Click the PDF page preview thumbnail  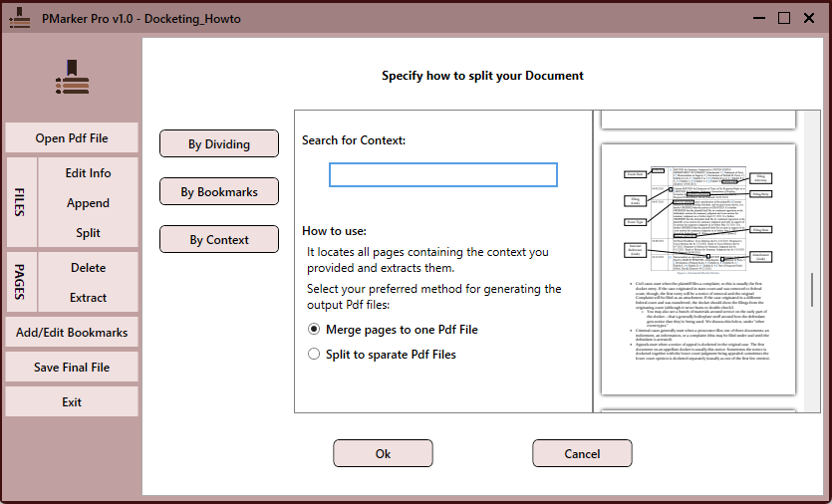(x=698, y=269)
